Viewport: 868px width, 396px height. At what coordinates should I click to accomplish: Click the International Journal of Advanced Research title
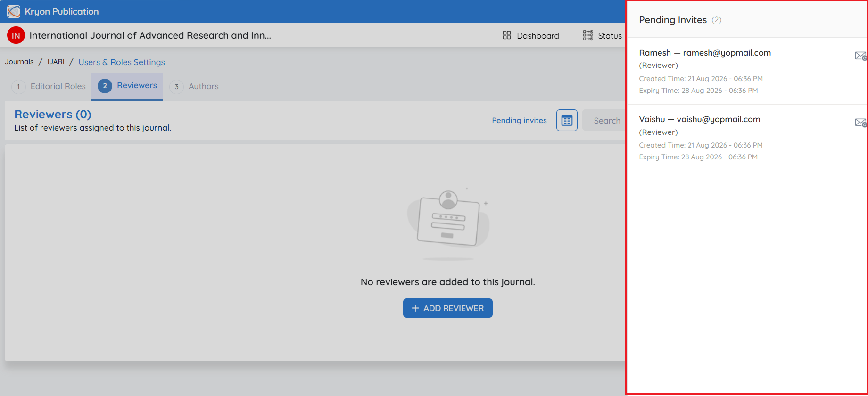click(150, 35)
